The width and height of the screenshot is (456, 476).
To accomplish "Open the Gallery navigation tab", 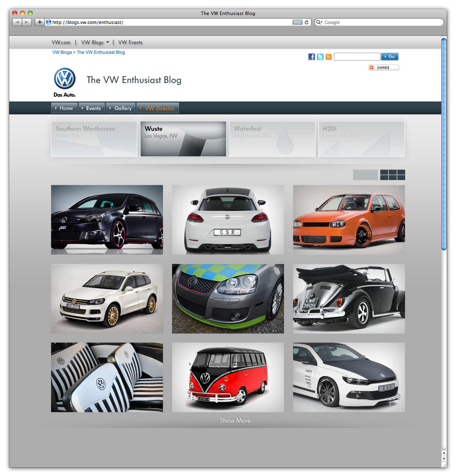I will (x=121, y=108).
